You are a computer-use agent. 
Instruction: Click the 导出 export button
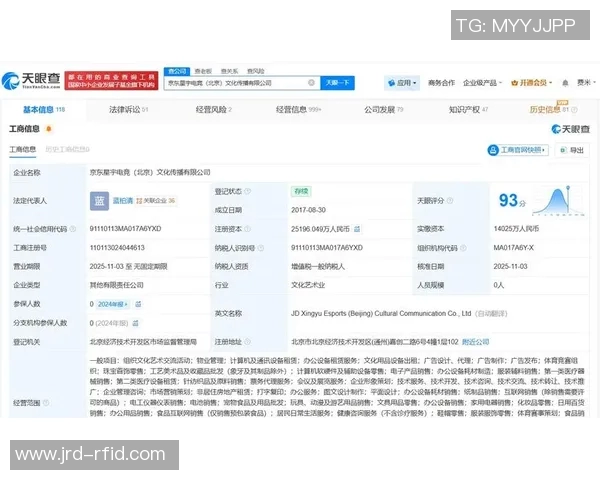coord(572,150)
